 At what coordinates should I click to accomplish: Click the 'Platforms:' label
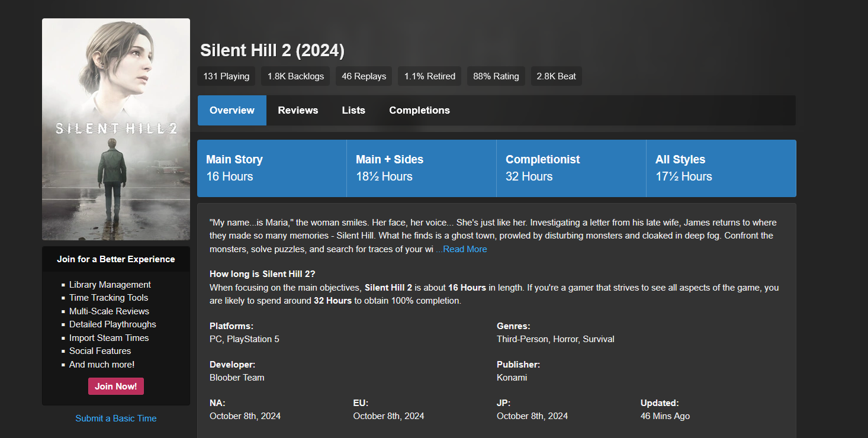click(232, 326)
